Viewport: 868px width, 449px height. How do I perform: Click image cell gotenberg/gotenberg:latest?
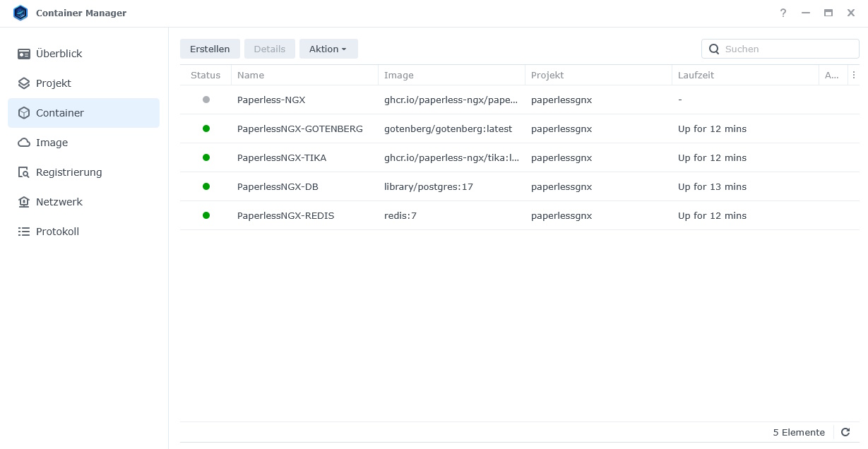(448, 128)
